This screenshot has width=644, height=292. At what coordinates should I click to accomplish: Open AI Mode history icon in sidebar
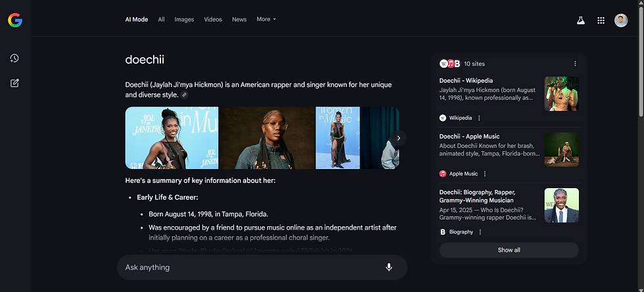click(x=14, y=59)
